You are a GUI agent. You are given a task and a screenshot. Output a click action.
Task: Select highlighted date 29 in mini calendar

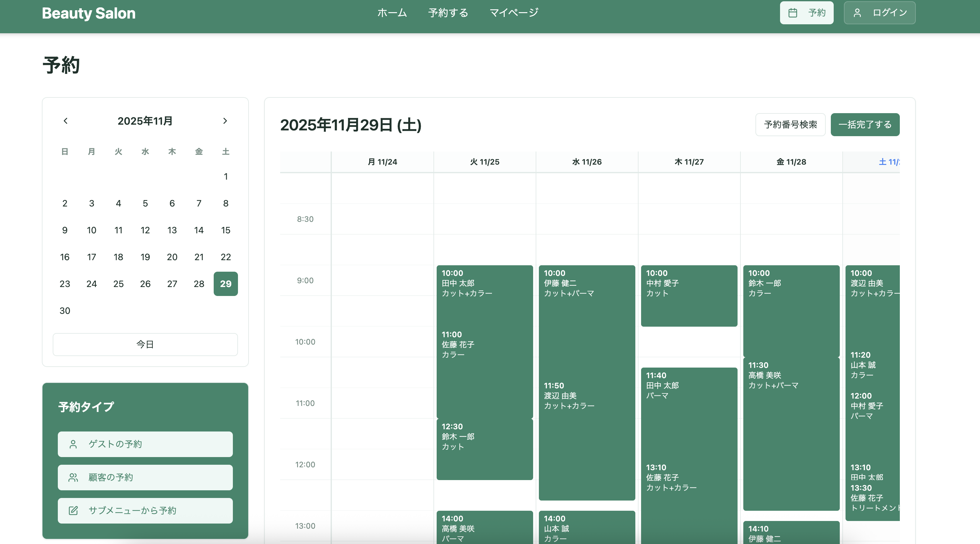(226, 284)
